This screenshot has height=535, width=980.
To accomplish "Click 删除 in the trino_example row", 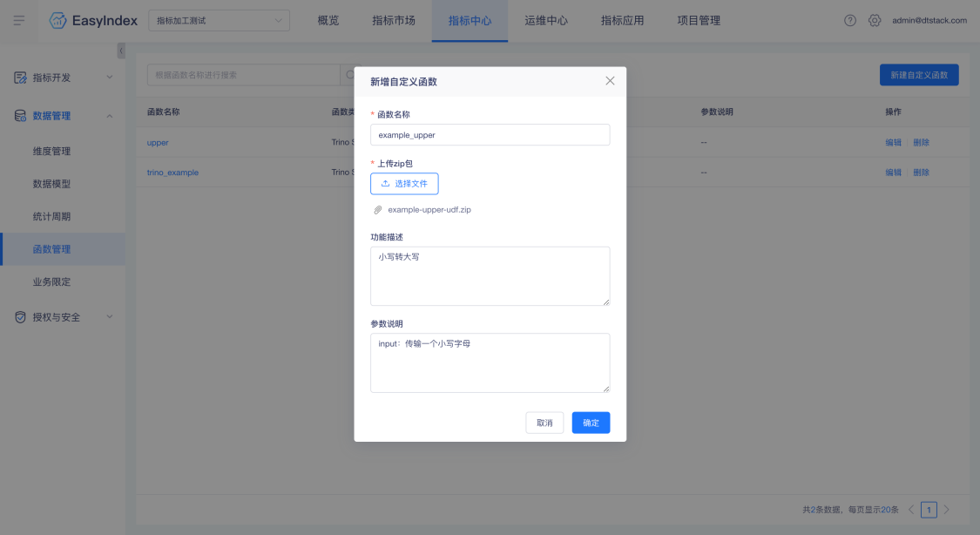I will tap(922, 173).
